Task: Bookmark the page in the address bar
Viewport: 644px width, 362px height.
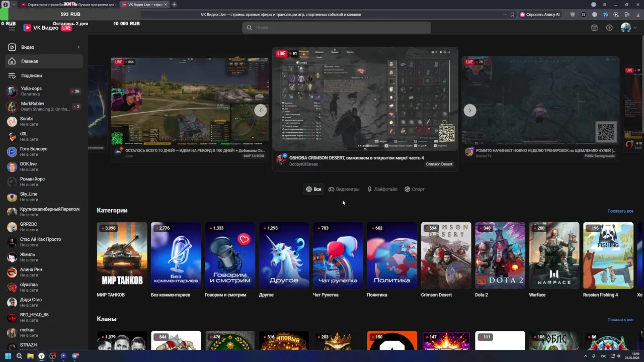Action: pyautogui.click(x=512, y=15)
